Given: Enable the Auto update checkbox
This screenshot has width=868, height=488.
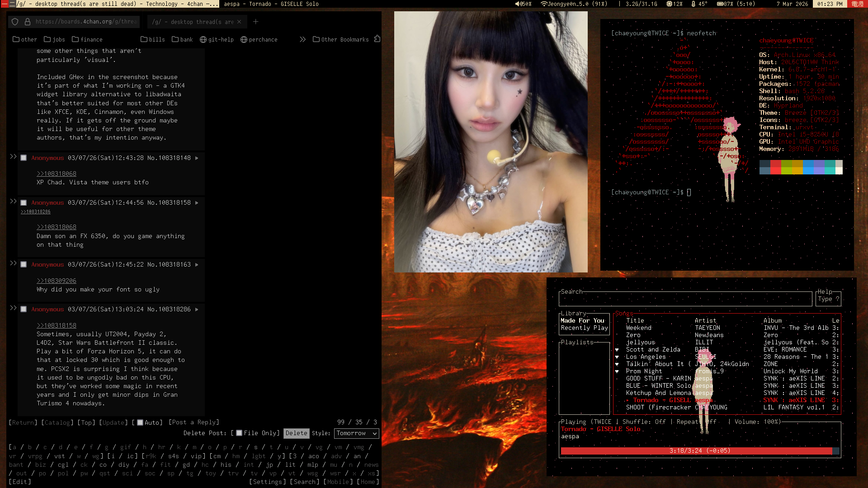Looking at the screenshot, I should (140, 422).
